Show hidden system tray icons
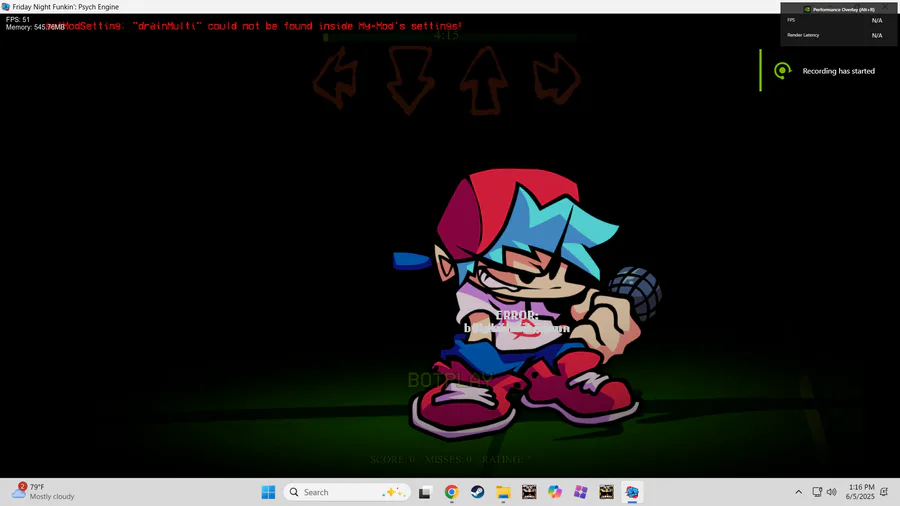This screenshot has height=506, width=900. [798, 492]
